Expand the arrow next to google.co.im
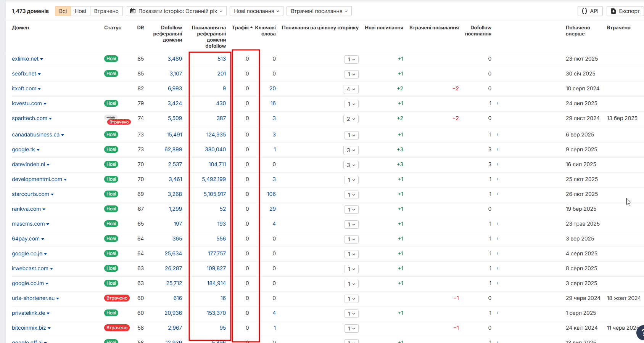 click(x=47, y=284)
